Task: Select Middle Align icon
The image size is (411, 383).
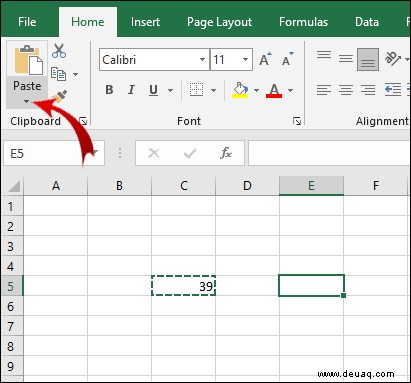Action: 346,59
